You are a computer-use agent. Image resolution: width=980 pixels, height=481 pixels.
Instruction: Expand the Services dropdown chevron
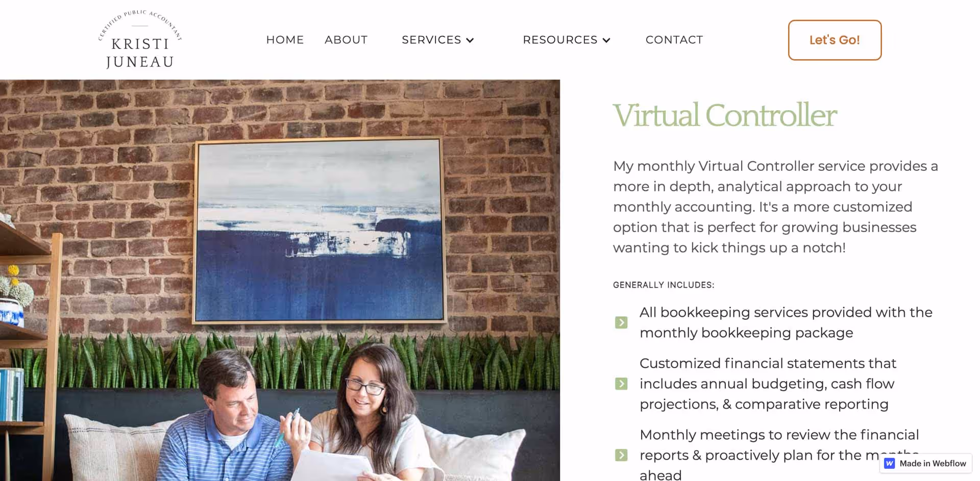click(x=470, y=40)
